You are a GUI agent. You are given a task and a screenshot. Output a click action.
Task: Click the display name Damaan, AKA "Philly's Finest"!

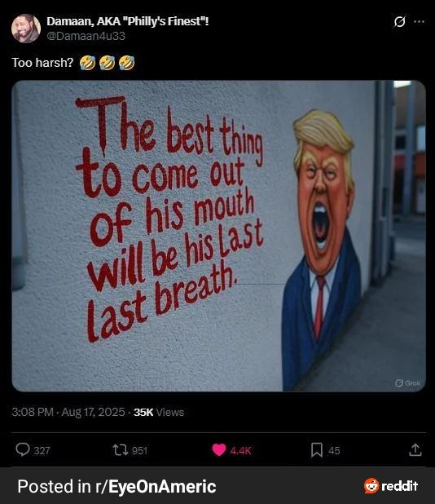(128, 21)
